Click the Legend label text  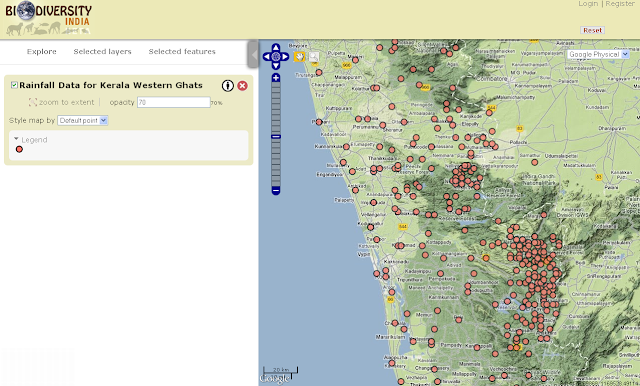pyautogui.click(x=34, y=140)
